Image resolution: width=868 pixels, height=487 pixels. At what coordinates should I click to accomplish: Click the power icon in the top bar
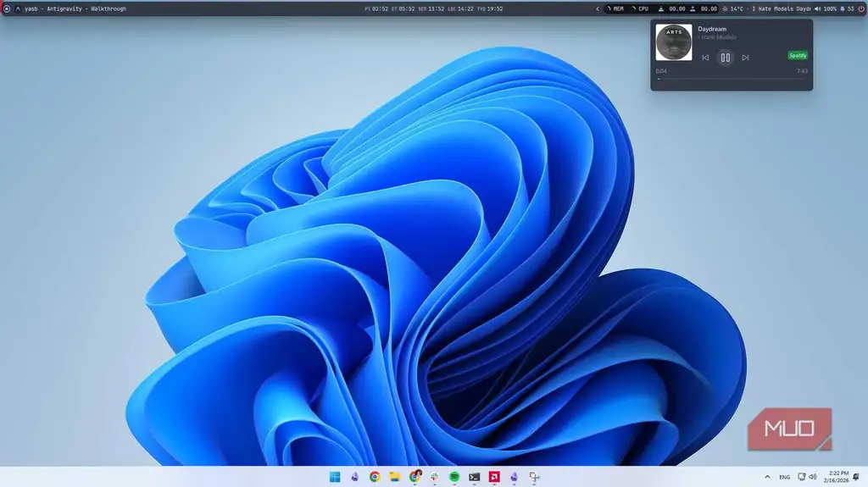click(861, 8)
